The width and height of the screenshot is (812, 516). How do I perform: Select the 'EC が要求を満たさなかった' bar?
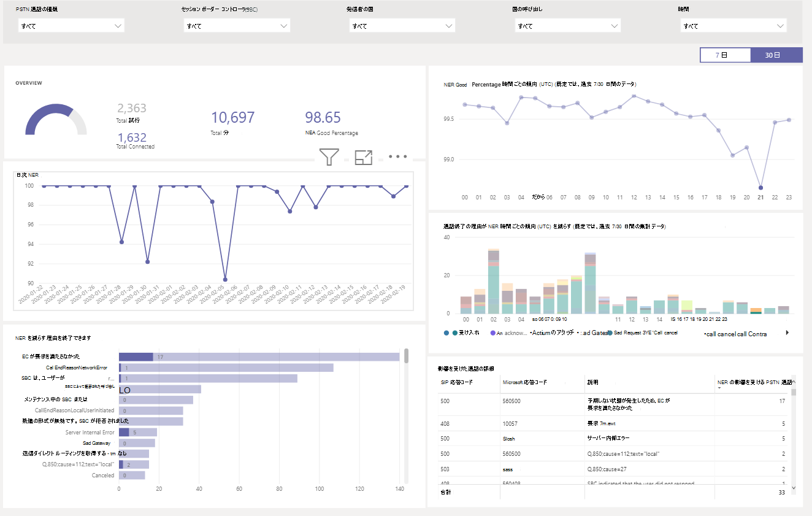click(x=259, y=356)
